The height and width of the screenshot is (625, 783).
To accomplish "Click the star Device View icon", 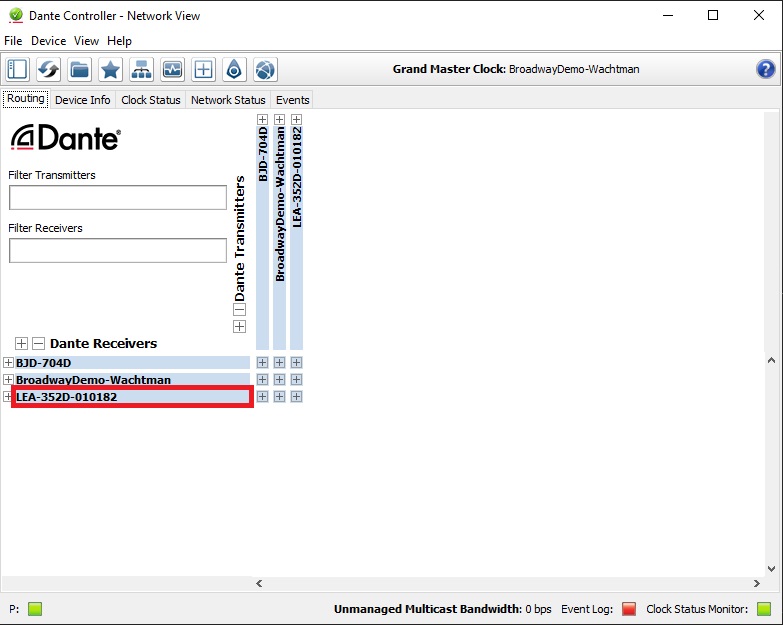I will 110,70.
